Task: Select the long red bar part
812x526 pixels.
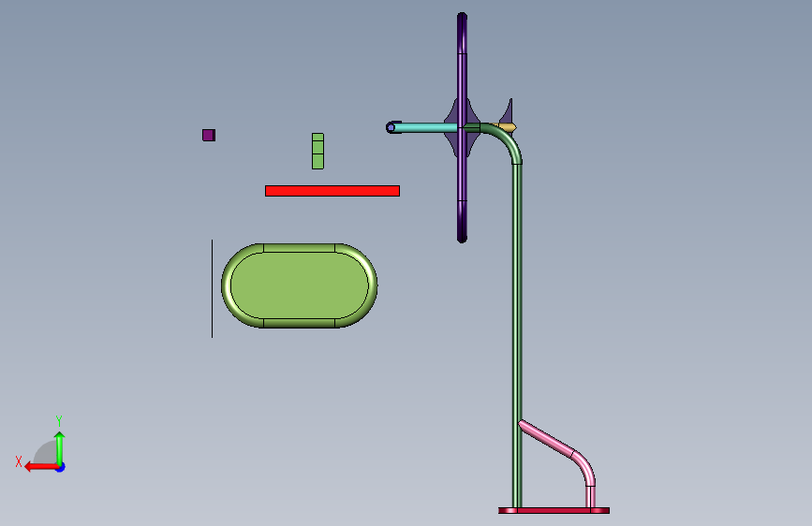Action: [332, 191]
